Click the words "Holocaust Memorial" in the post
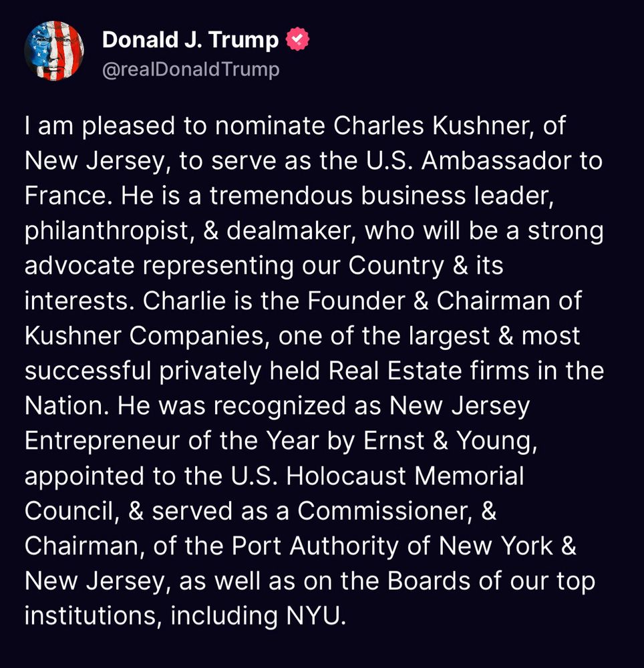Image resolution: width=644 pixels, height=668 pixels. (405, 476)
